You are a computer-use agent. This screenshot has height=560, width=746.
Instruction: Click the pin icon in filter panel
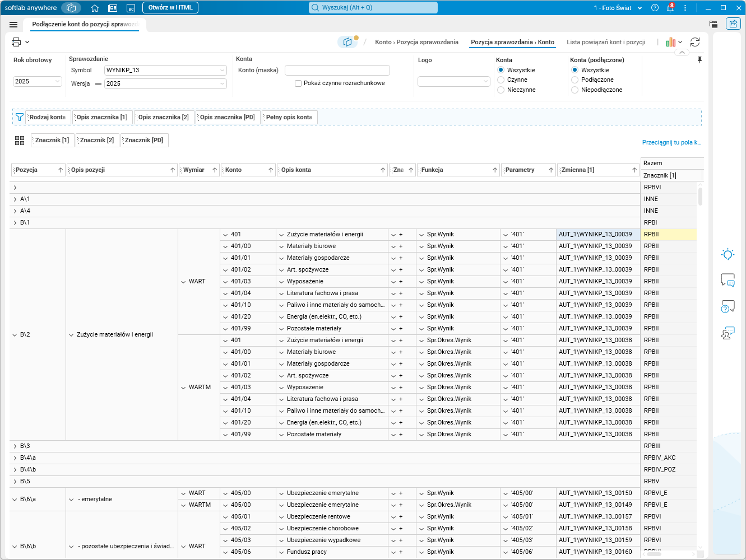pyautogui.click(x=699, y=60)
